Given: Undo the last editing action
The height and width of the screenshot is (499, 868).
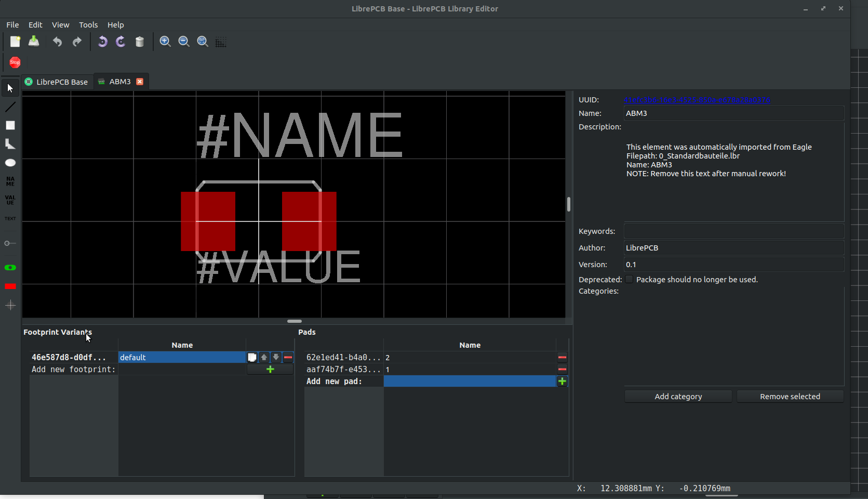Looking at the screenshot, I should pyautogui.click(x=57, y=42).
